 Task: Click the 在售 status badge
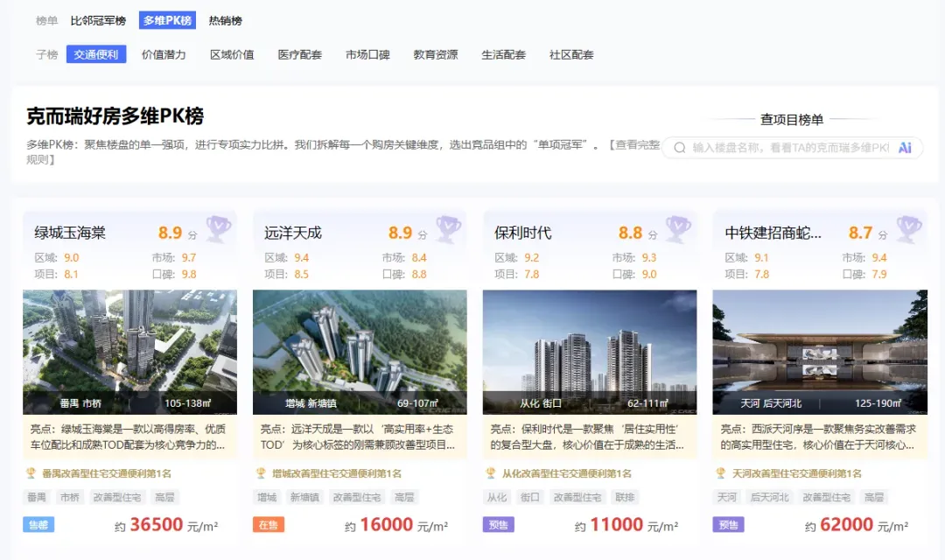269,525
